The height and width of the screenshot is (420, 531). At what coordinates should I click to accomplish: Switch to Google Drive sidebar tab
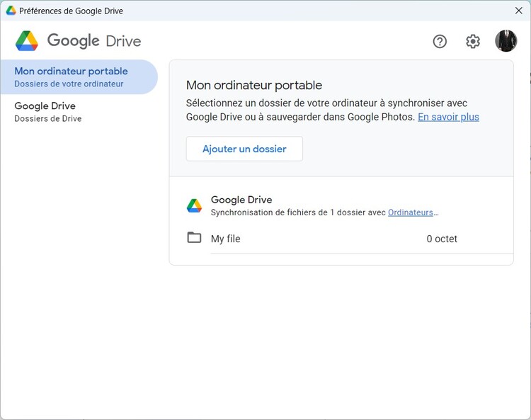point(79,112)
